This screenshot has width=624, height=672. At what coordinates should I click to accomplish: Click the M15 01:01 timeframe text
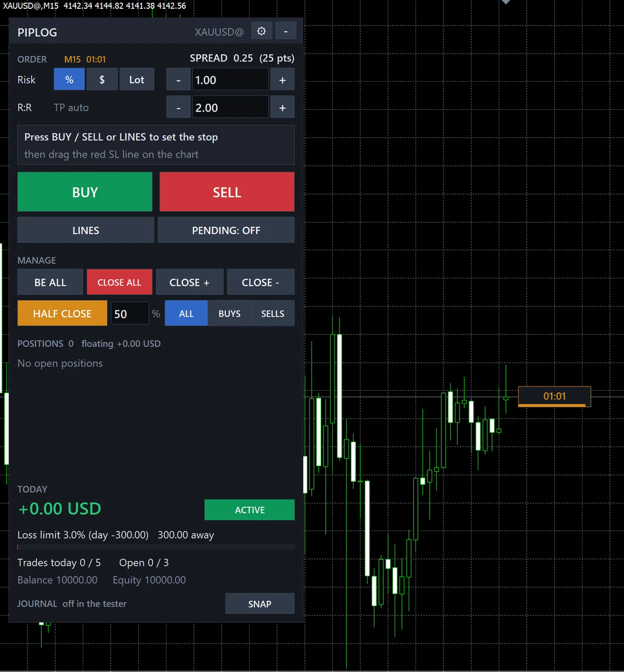(x=85, y=59)
